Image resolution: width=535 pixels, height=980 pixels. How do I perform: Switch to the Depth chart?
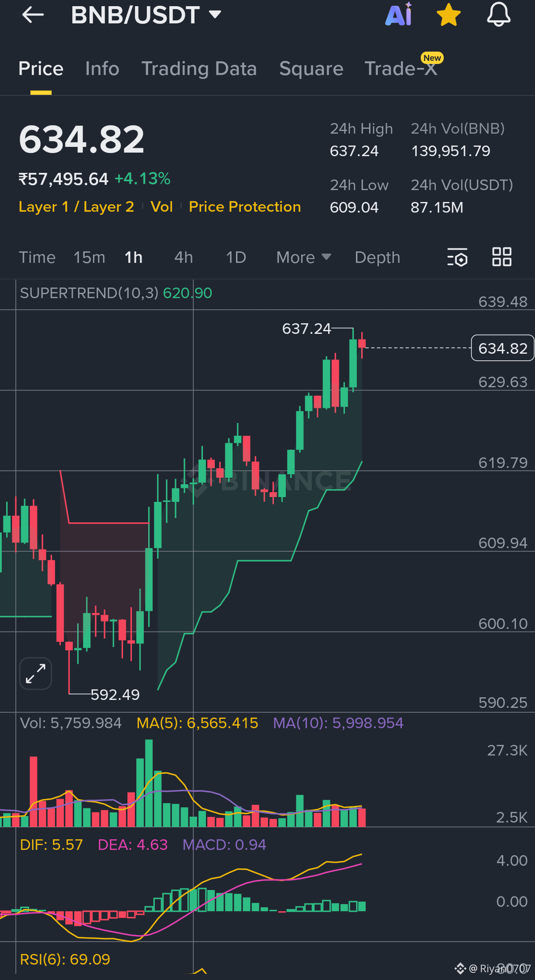(x=378, y=258)
